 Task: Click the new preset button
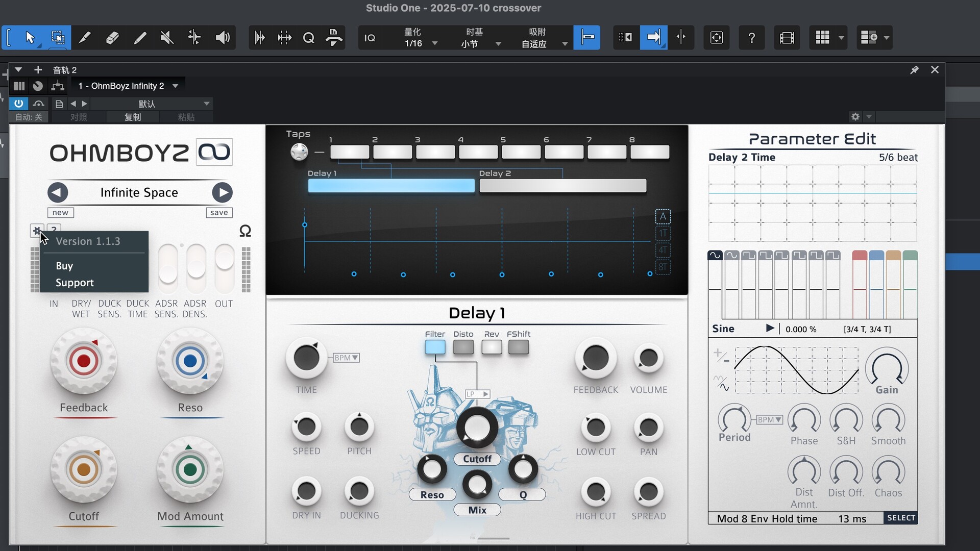[60, 212]
